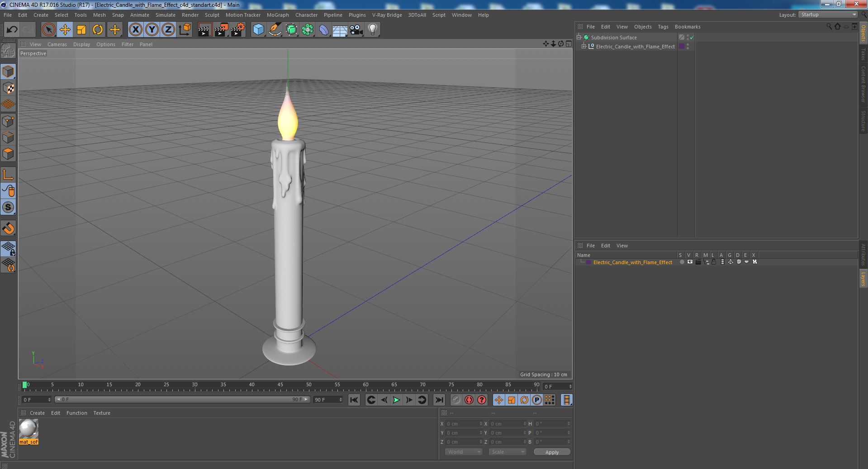The height and width of the screenshot is (469, 868).
Task: Open MoGraph array flower icon
Action: 308,30
